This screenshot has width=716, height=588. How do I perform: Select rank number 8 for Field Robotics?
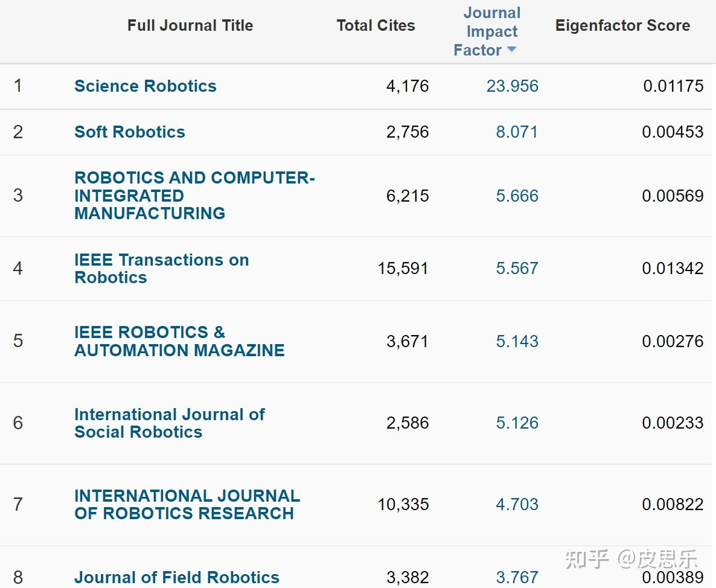pos(18,578)
